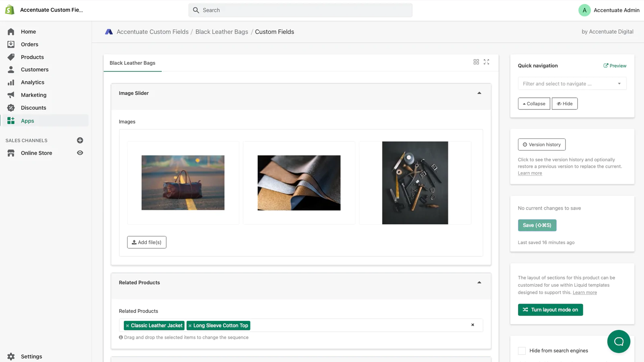This screenshot has height=362, width=644.
Task: Click the Home icon in sidebar
Action: tap(11, 32)
